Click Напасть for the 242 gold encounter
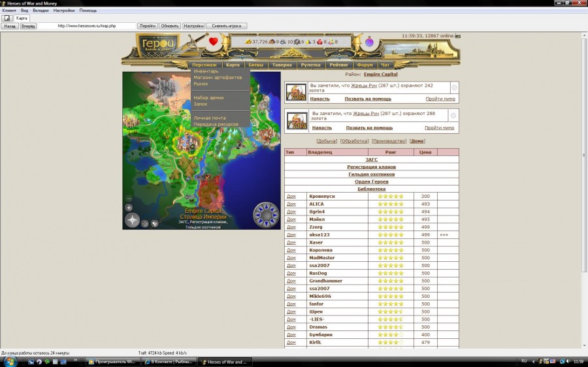 [x=319, y=99]
